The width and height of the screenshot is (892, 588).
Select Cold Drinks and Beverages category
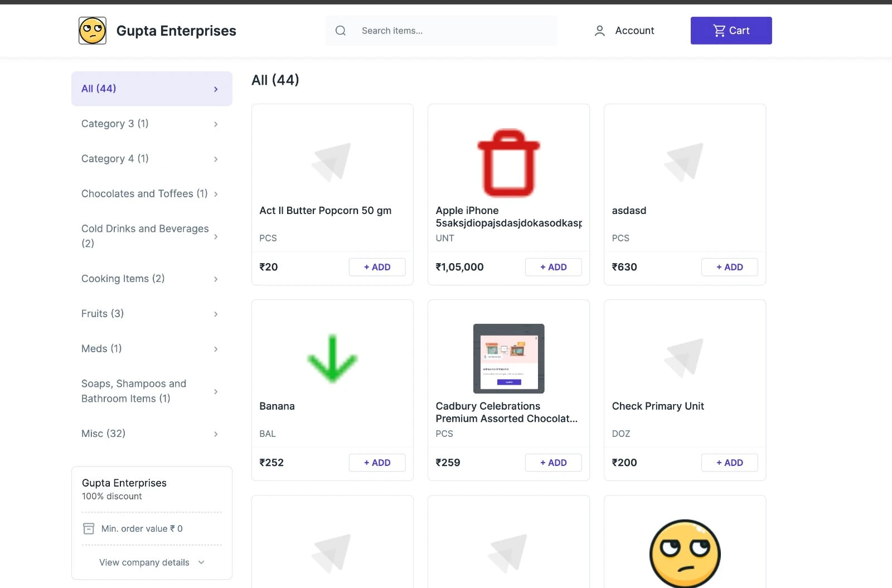(x=145, y=236)
